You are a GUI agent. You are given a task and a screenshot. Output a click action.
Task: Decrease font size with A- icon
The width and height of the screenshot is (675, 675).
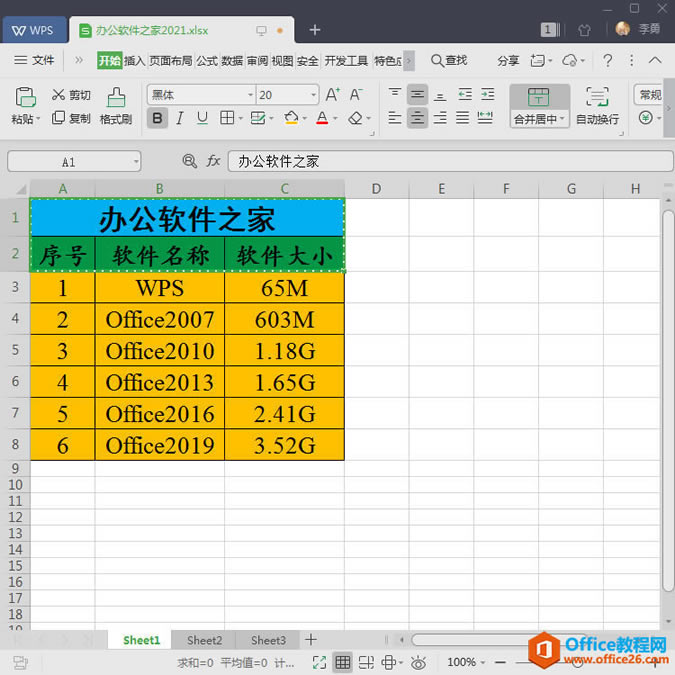pos(356,94)
